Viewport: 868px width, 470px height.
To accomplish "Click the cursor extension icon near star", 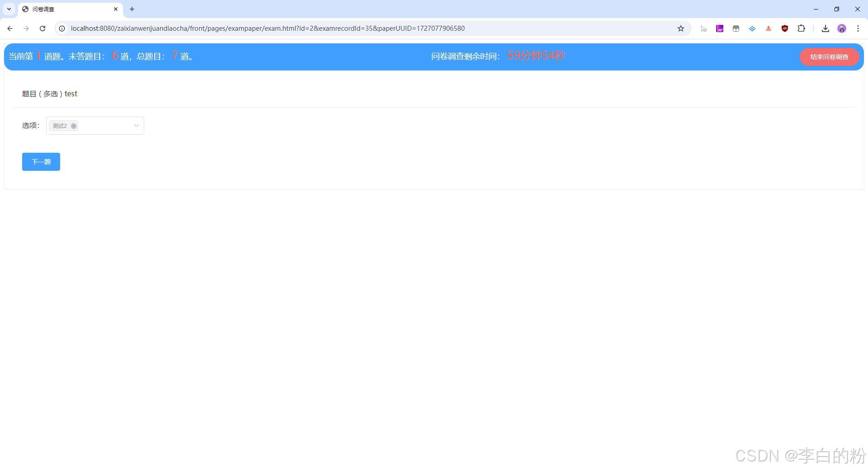I will click(703, 28).
